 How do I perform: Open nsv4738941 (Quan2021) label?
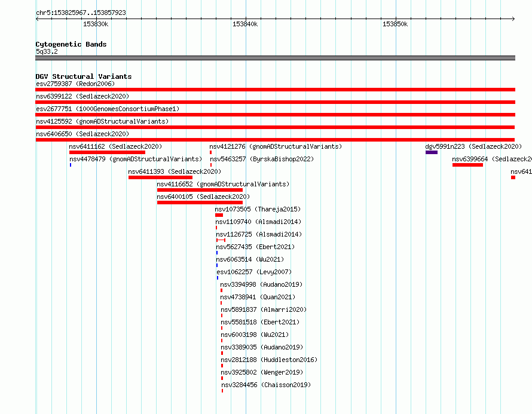258,297
